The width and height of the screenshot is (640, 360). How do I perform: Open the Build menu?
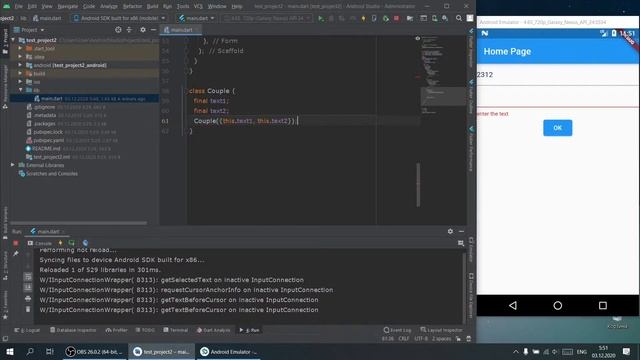pyautogui.click(x=152, y=6)
